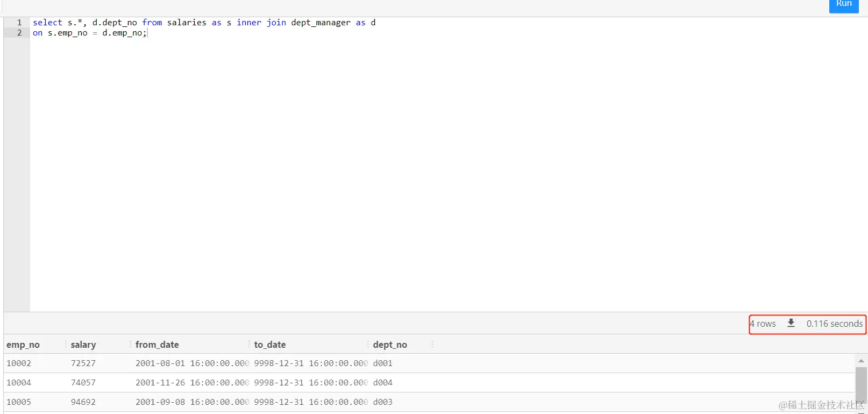Click the results table vertical scrollbar thumb
Viewport: 868px width, 414px height.
(x=861, y=385)
